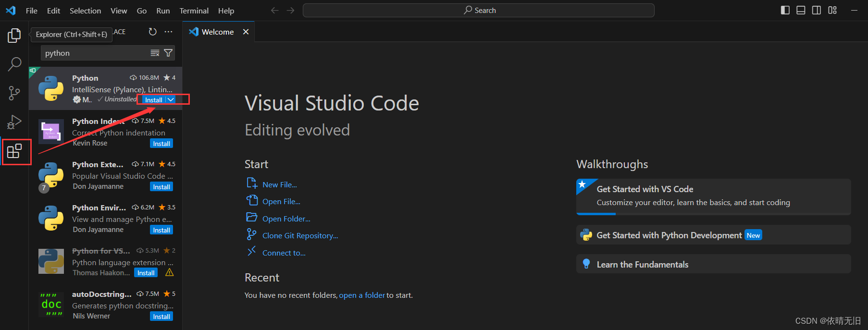Open the Python Install dropdown arrow

point(171,100)
